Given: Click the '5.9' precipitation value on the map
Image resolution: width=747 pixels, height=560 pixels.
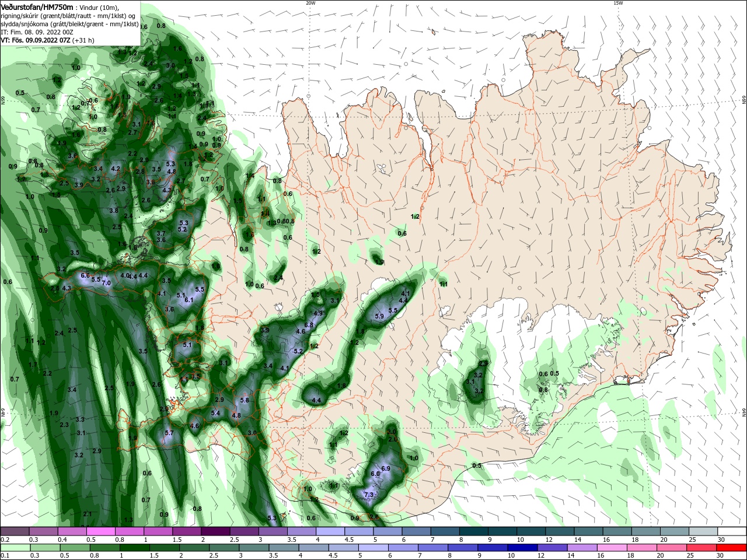Looking at the screenshot, I should pyautogui.click(x=379, y=316).
